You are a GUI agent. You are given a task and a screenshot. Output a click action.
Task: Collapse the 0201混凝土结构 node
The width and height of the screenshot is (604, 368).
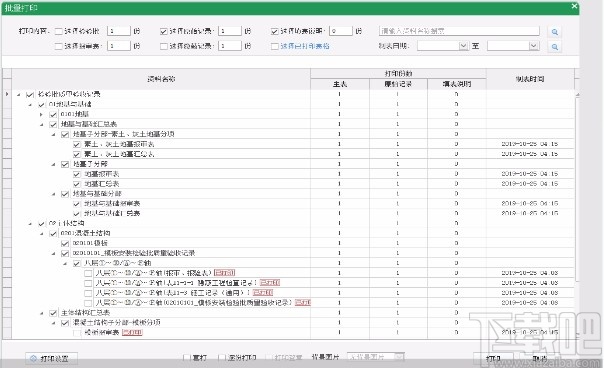click(42, 234)
